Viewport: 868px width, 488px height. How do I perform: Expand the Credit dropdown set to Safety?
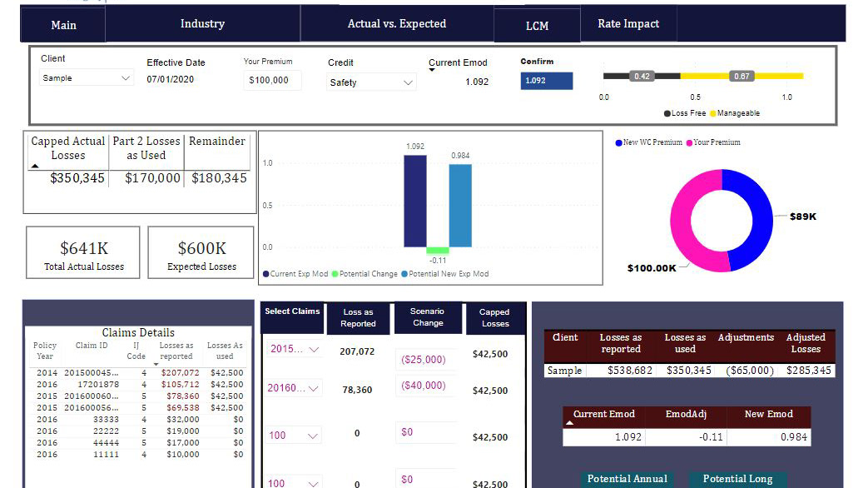pos(371,82)
